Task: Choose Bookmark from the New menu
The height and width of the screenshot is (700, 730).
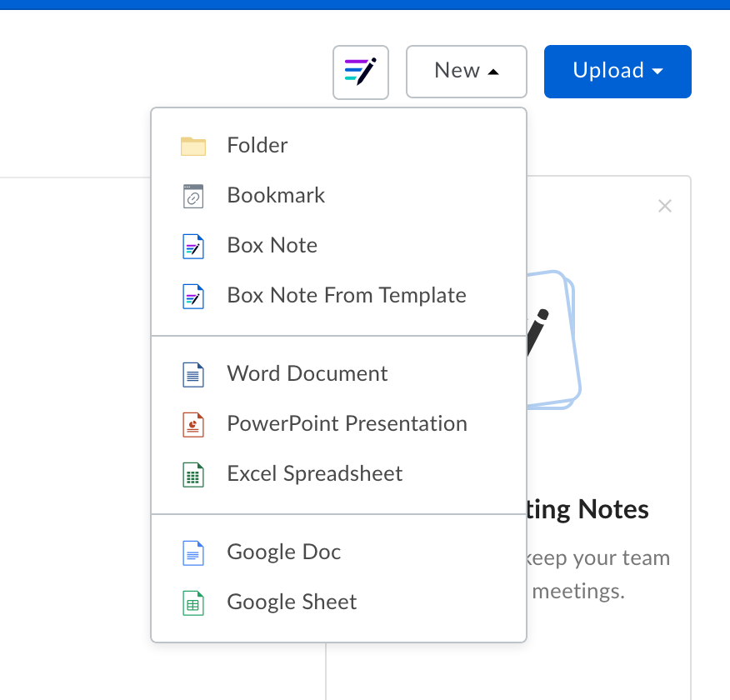Action: pyautogui.click(x=339, y=195)
